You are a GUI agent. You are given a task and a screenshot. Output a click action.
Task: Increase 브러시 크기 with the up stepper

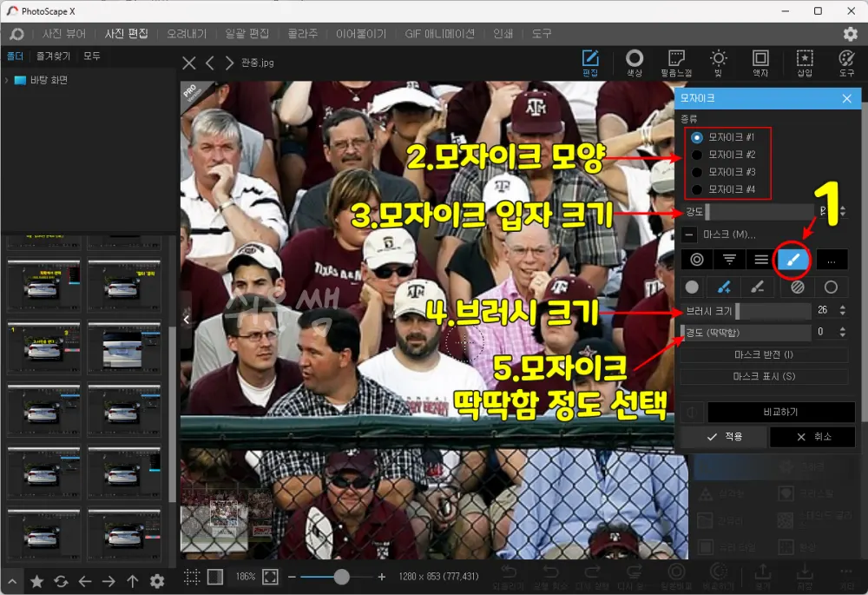click(843, 306)
